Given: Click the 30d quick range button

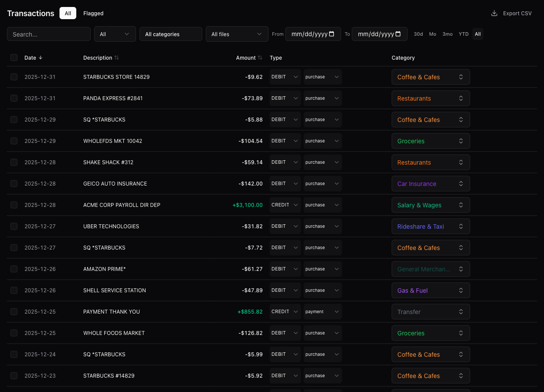Looking at the screenshot, I should [x=418, y=34].
